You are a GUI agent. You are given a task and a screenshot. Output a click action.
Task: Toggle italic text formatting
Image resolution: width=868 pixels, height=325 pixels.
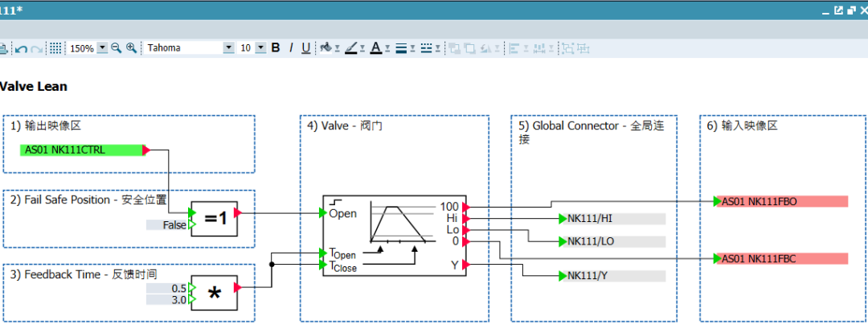pos(291,48)
